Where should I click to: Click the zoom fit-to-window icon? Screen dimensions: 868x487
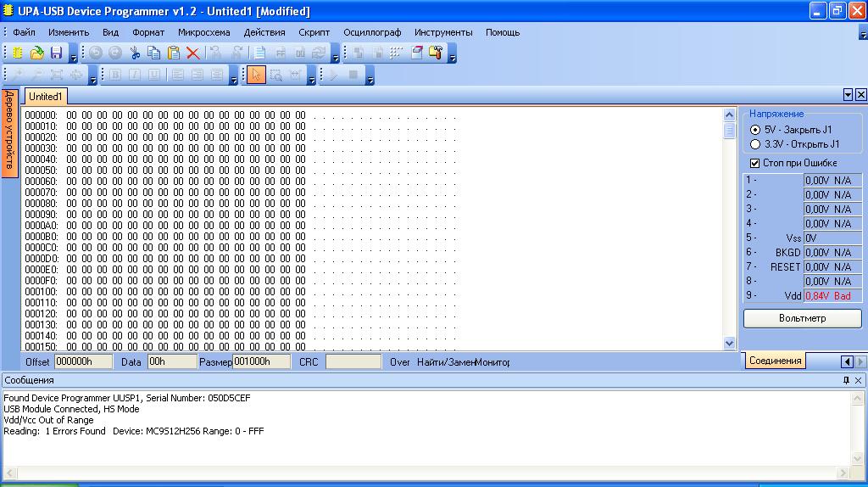[57, 75]
